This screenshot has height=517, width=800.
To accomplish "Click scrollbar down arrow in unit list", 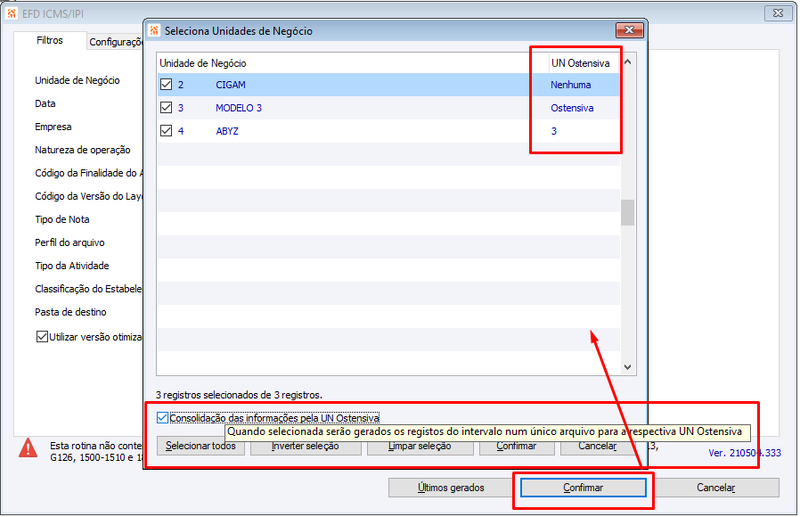I will pos(628,367).
